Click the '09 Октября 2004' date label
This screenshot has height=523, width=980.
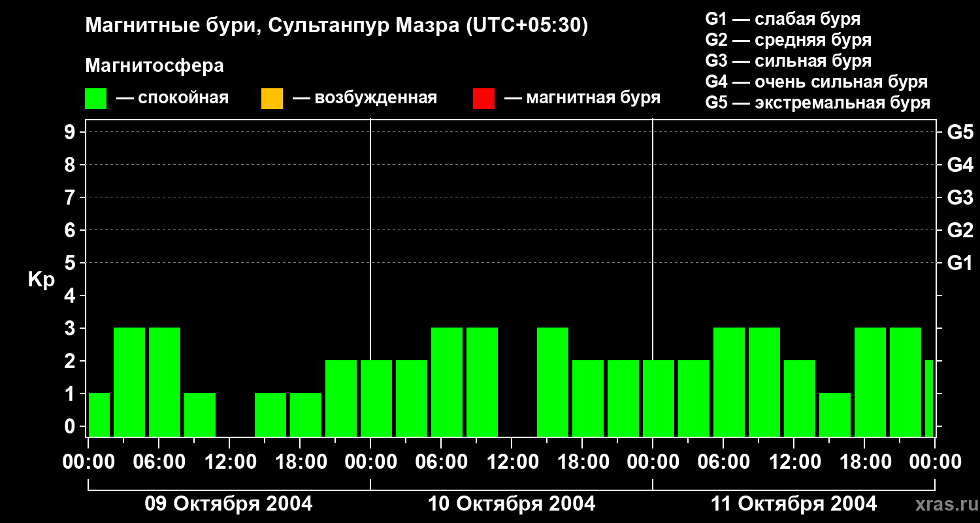[x=229, y=504]
